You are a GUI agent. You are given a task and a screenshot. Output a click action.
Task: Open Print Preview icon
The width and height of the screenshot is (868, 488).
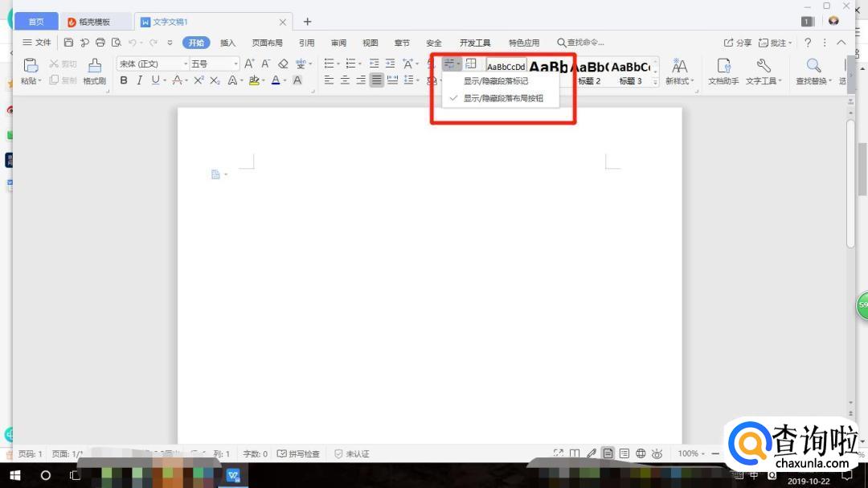tap(117, 42)
